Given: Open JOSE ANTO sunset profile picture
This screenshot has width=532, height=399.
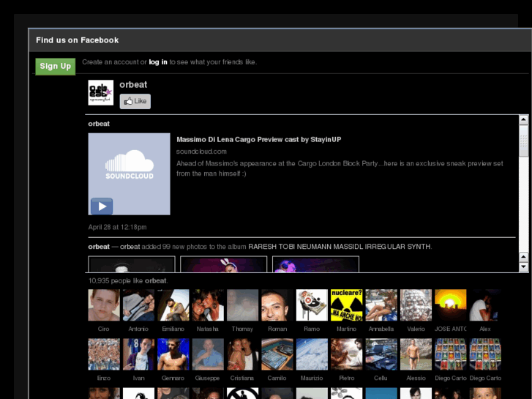Looking at the screenshot, I should pyautogui.click(x=451, y=305).
